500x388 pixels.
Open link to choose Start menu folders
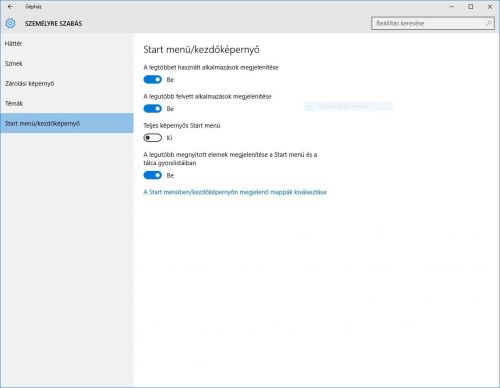(235, 192)
